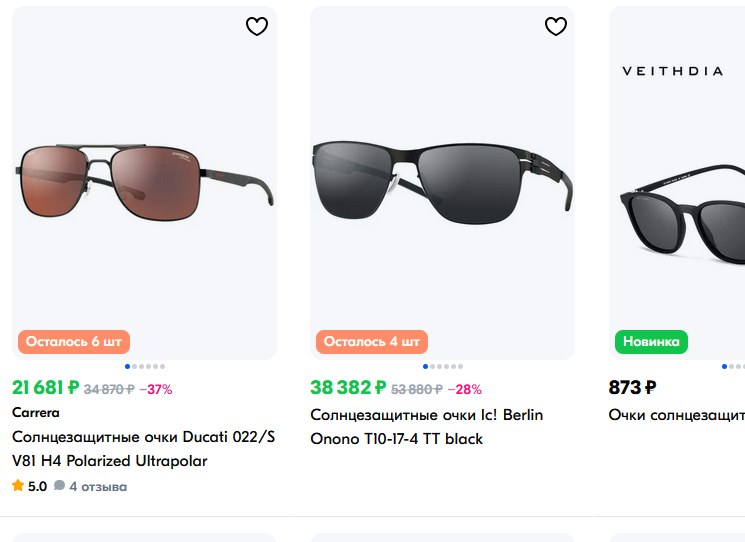Open the Carrera Ducati sunglasses product image
The height and width of the screenshot is (542, 745).
pyautogui.click(x=144, y=180)
